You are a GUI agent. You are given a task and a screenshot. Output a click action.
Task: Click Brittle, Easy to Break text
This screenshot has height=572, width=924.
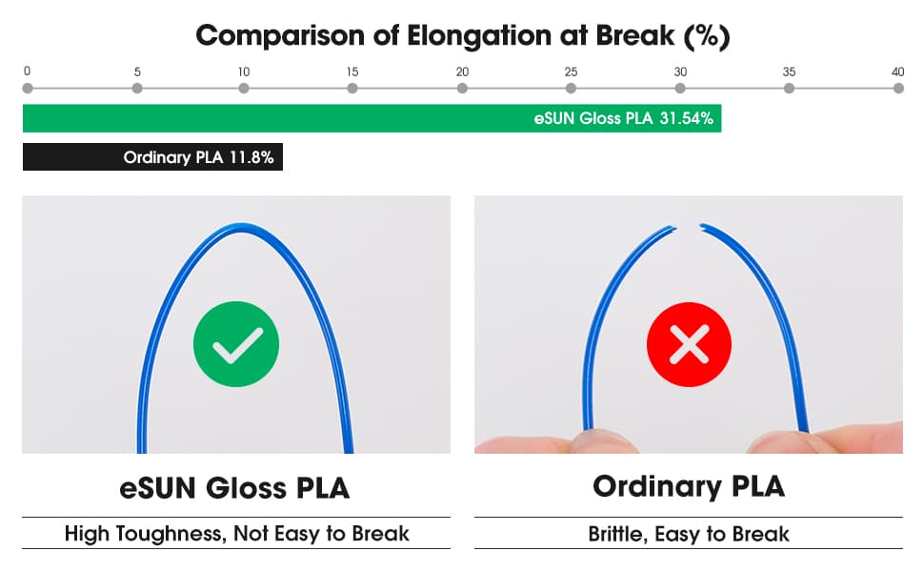[x=689, y=534]
